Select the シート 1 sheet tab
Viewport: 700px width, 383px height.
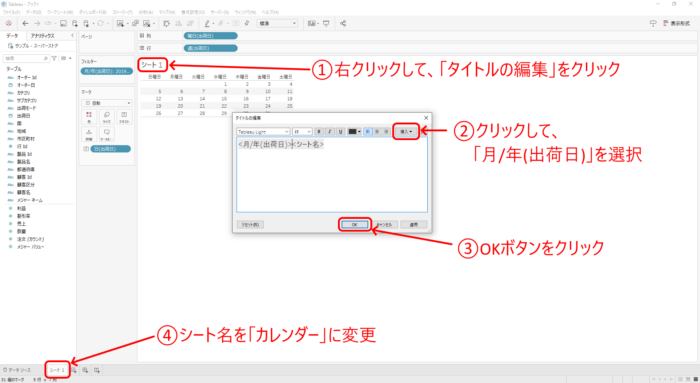57,370
